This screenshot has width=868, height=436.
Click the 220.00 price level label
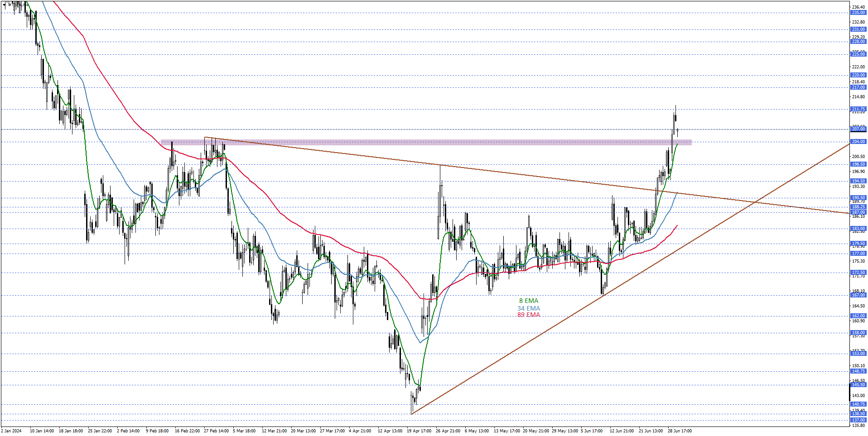coord(858,75)
